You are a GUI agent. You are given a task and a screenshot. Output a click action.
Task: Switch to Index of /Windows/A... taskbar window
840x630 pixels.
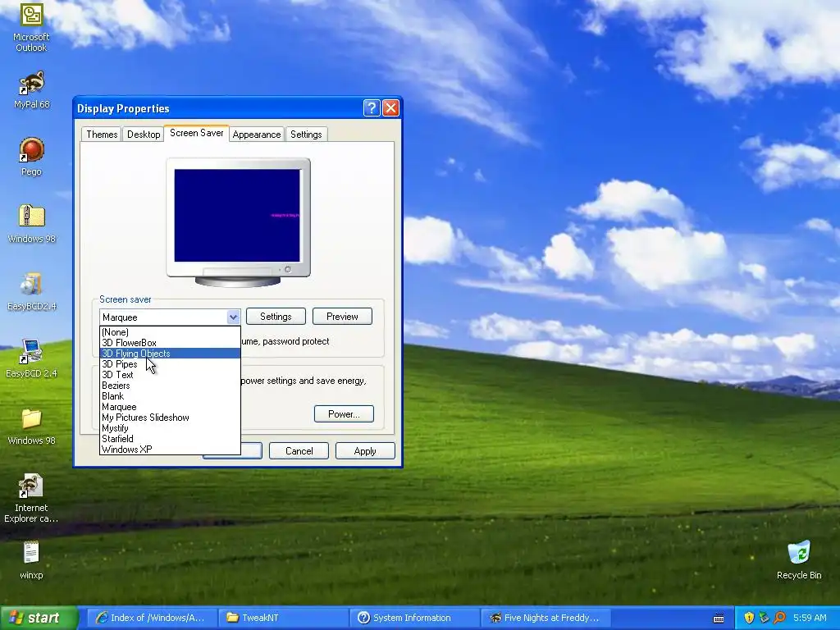tap(152, 618)
